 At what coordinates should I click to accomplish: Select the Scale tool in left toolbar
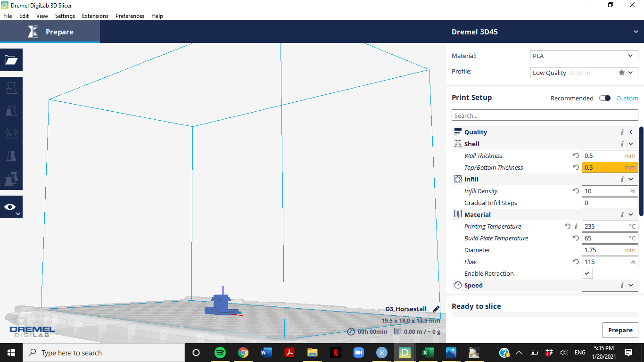[x=11, y=111]
